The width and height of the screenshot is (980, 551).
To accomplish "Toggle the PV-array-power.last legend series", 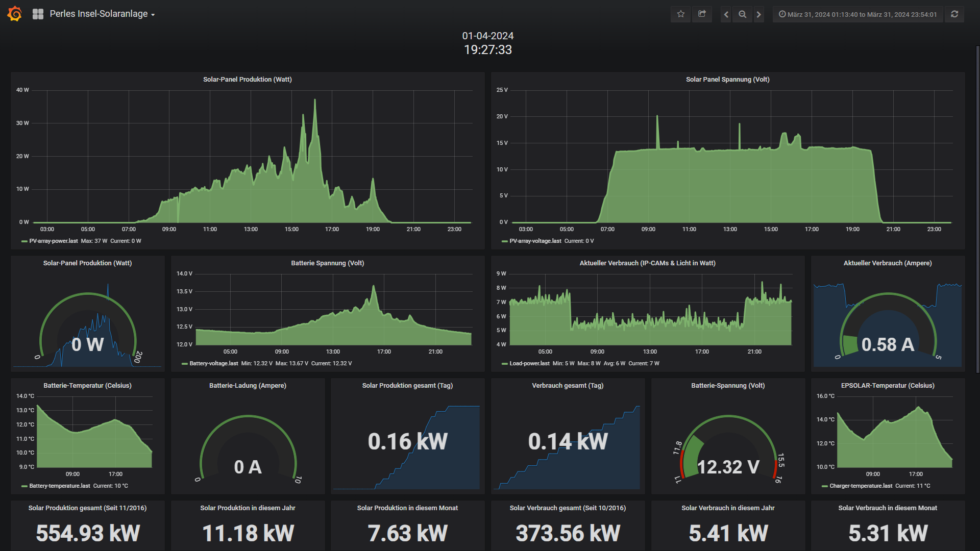I will pos(54,241).
